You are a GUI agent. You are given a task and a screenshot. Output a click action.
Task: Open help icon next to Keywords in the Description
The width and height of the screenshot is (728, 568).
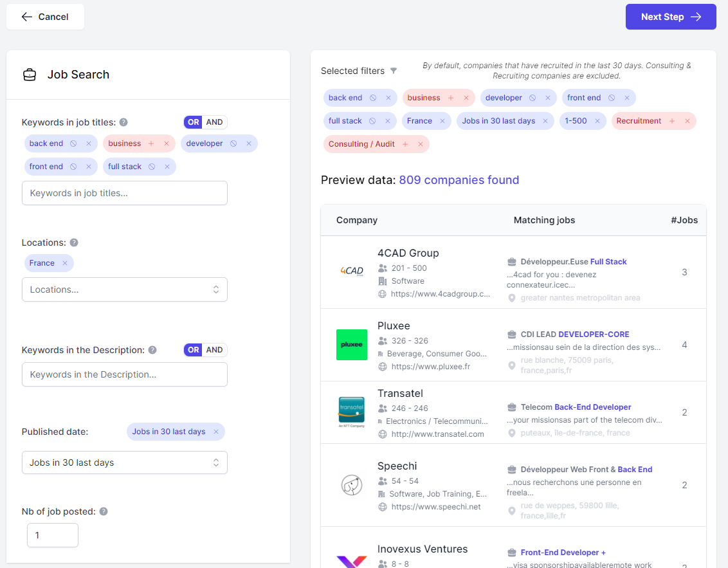(152, 350)
